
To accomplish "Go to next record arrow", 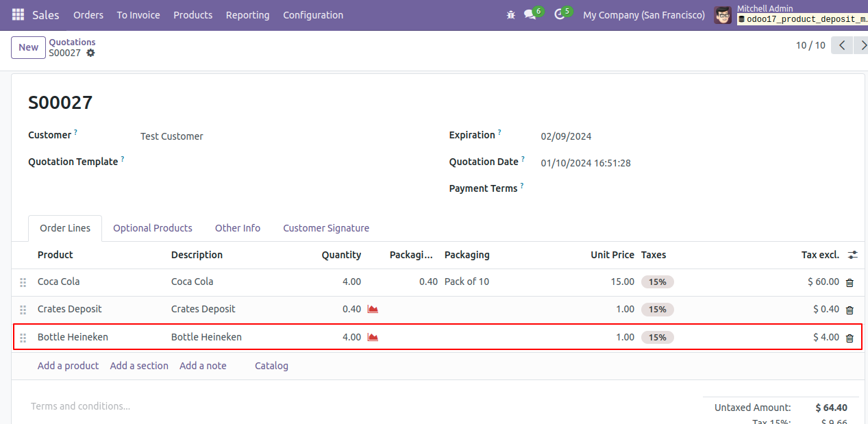I will click(x=861, y=45).
